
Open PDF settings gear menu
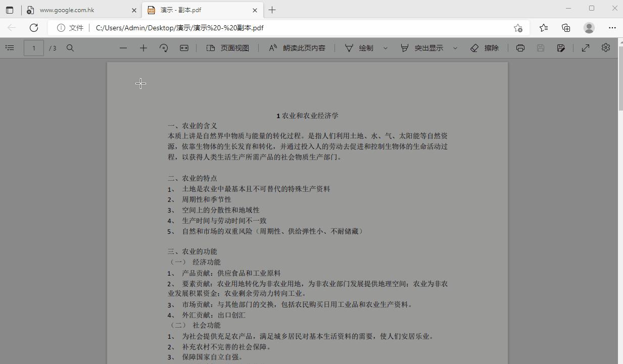pos(605,47)
